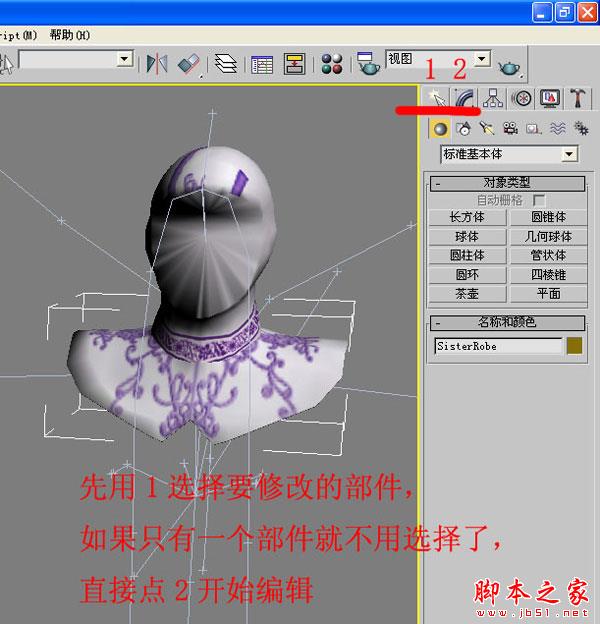The height and width of the screenshot is (624, 600).
Task: Select the Lights category icon
Action: point(487,129)
